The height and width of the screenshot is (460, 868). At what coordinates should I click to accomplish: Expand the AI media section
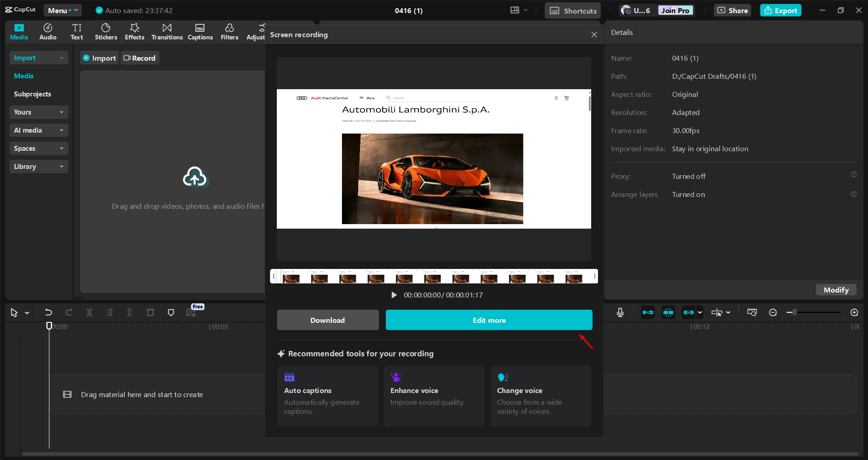pyautogui.click(x=38, y=130)
